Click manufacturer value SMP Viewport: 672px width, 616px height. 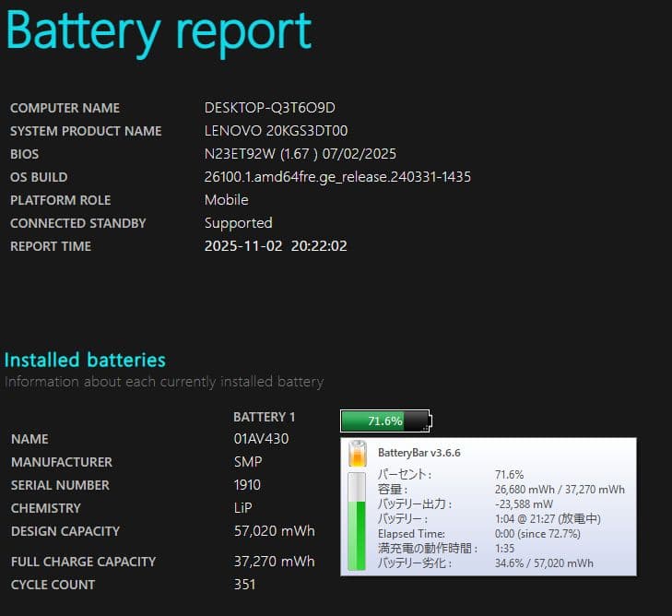pyautogui.click(x=248, y=462)
